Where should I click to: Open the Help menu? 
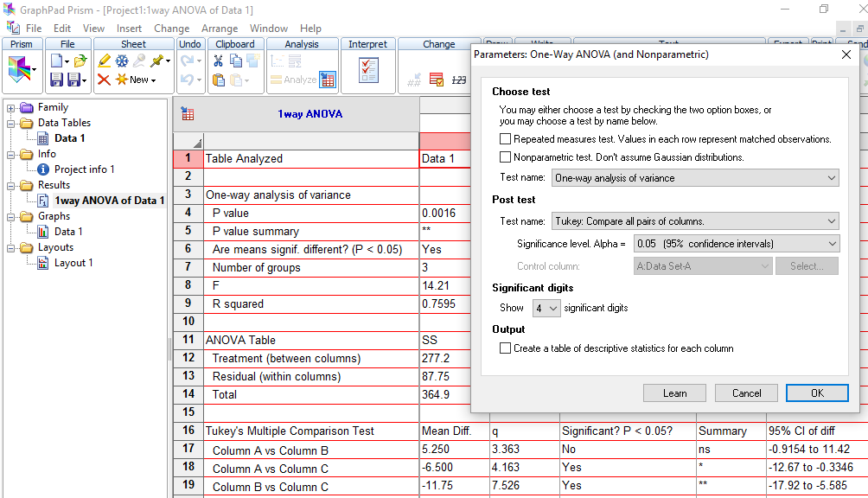click(310, 29)
